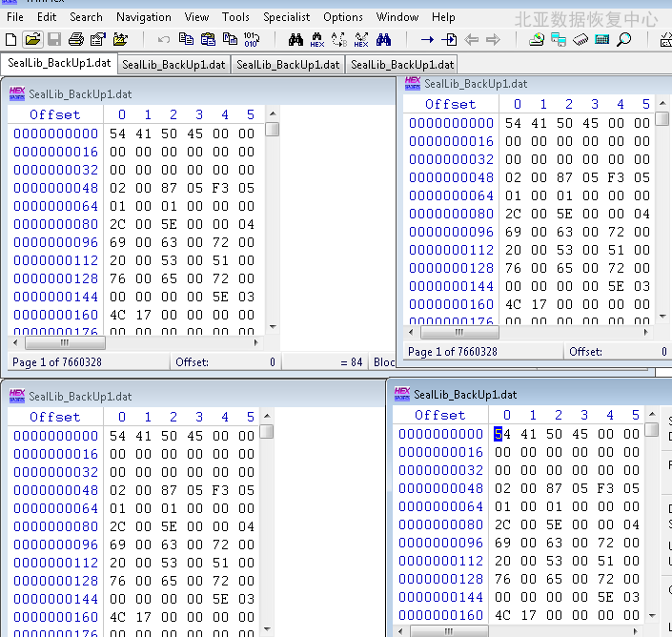Image resolution: width=672 pixels, height=637 pixels.
Task: Select the active first SealLib_BackUp1.dat tab
Action: point(59,63)
